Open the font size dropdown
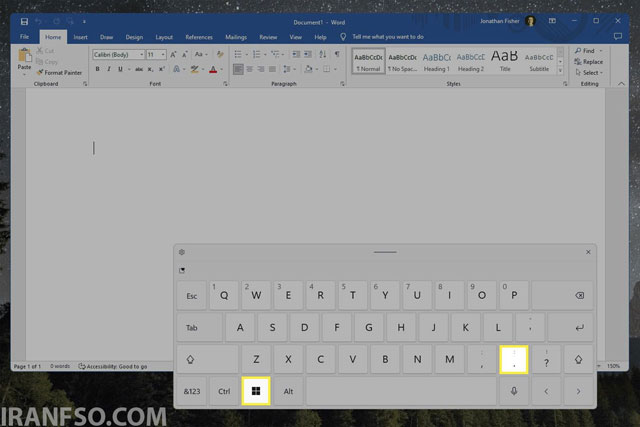Screen dimensions: 640x427 (x=163, y=54)
